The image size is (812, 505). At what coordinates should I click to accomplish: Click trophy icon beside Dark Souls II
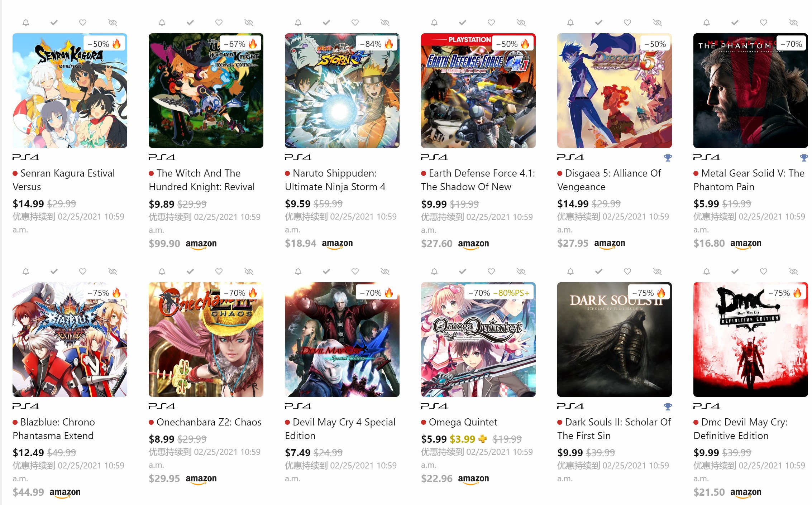668,407
